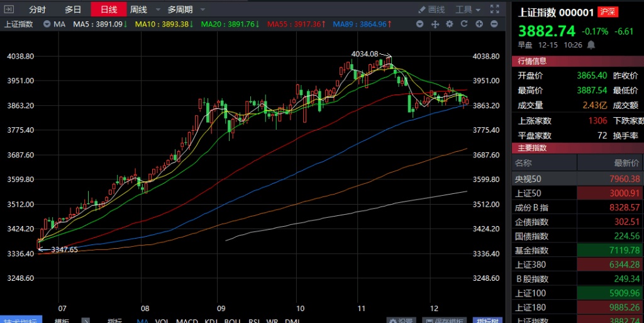The height and width of the screenshot is (323, 644).
Task: Toggle the VOL indicator at bottom
Action: (162, 322)
